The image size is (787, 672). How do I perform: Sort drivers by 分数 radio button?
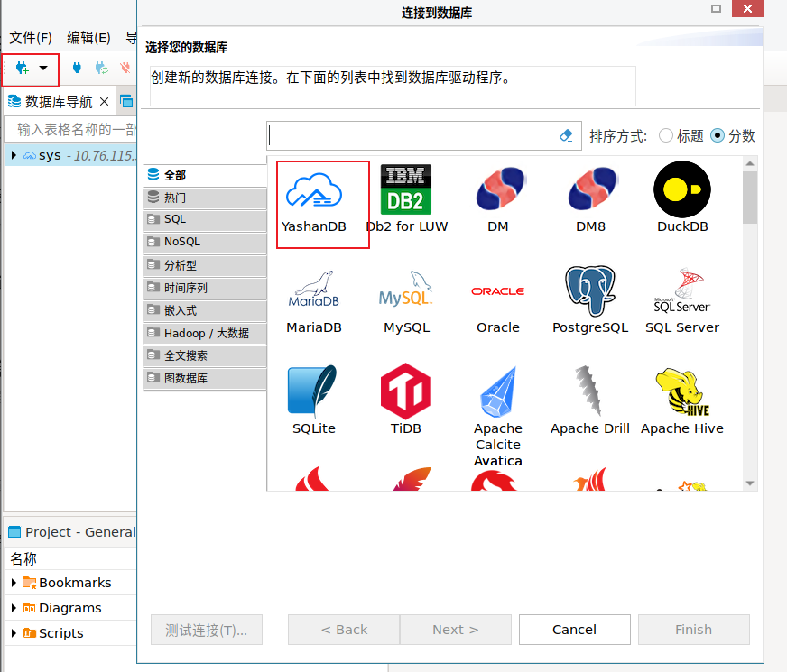coord(718,135)
